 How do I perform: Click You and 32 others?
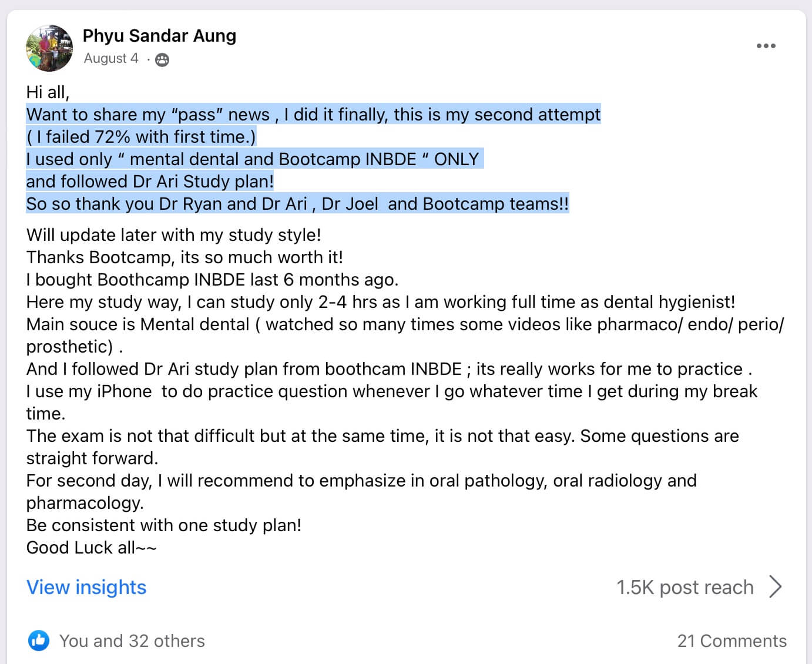[x=132, y=641]
